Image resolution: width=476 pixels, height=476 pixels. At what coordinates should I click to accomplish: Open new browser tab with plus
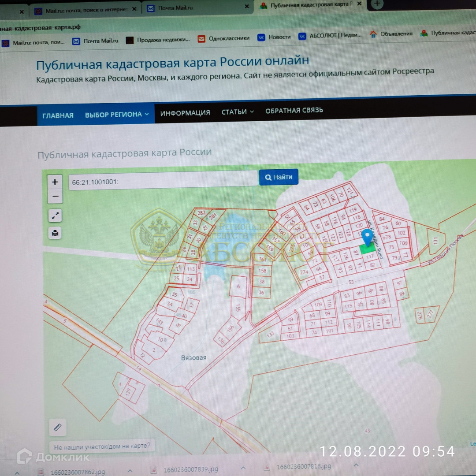377,4
